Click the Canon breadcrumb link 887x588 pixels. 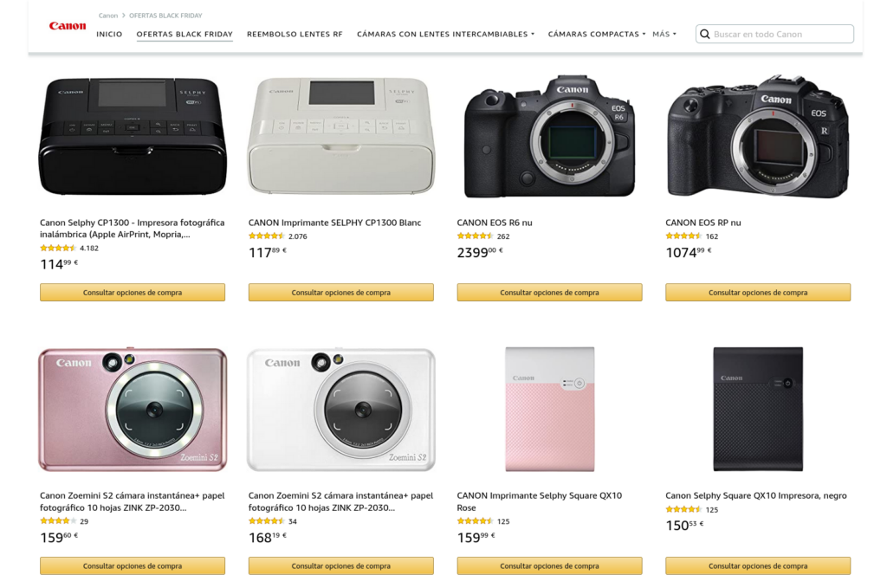(x=108, y=16)
